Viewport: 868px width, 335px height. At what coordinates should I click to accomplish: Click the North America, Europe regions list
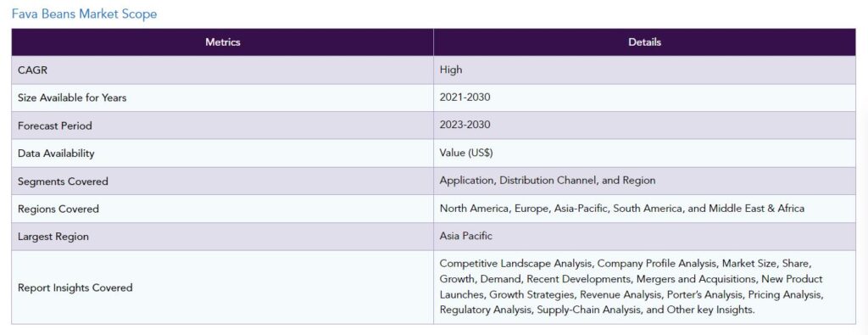[x=622, y=208]
